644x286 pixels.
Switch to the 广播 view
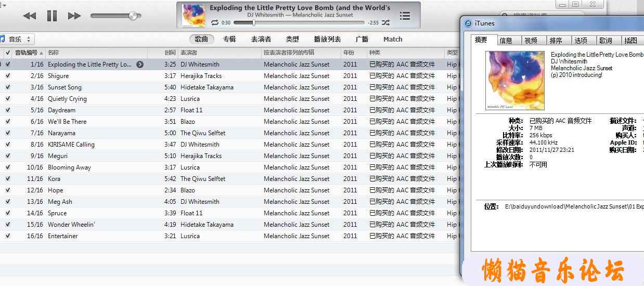362,39
